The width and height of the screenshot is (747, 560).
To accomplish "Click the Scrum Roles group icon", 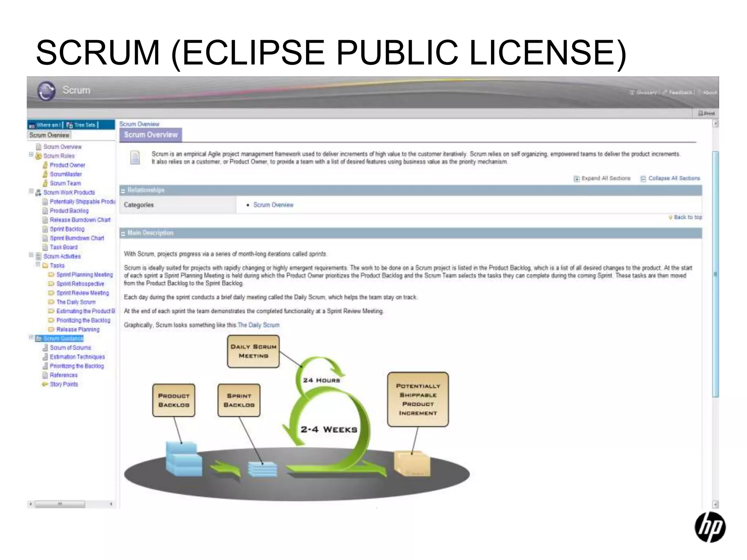I will [38, 156].
